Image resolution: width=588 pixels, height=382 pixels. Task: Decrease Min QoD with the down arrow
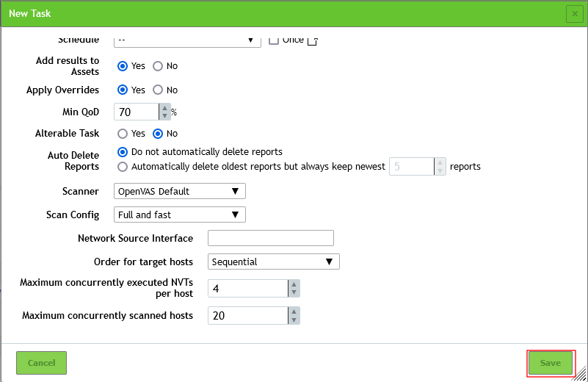(x=165, y=116)
